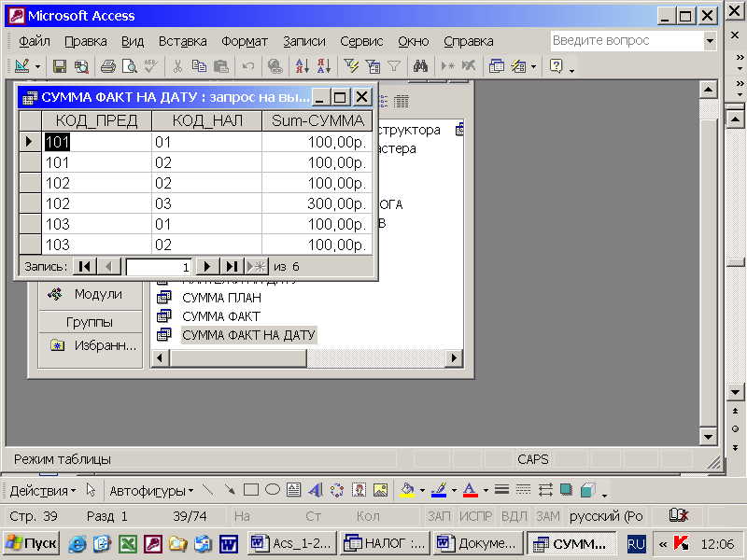Viewport: 747px width, 560px height.
Task: Select the Arrow drawing tool
Action: [230, 490]
